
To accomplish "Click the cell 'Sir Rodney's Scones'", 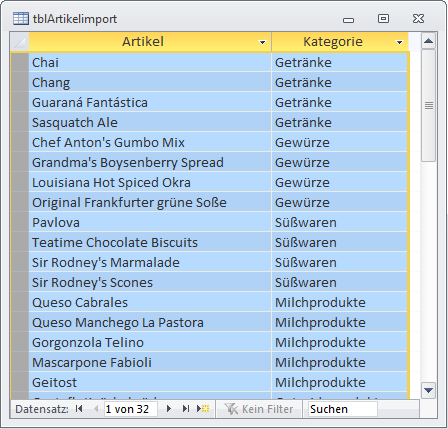I will (x=150, y=282).
